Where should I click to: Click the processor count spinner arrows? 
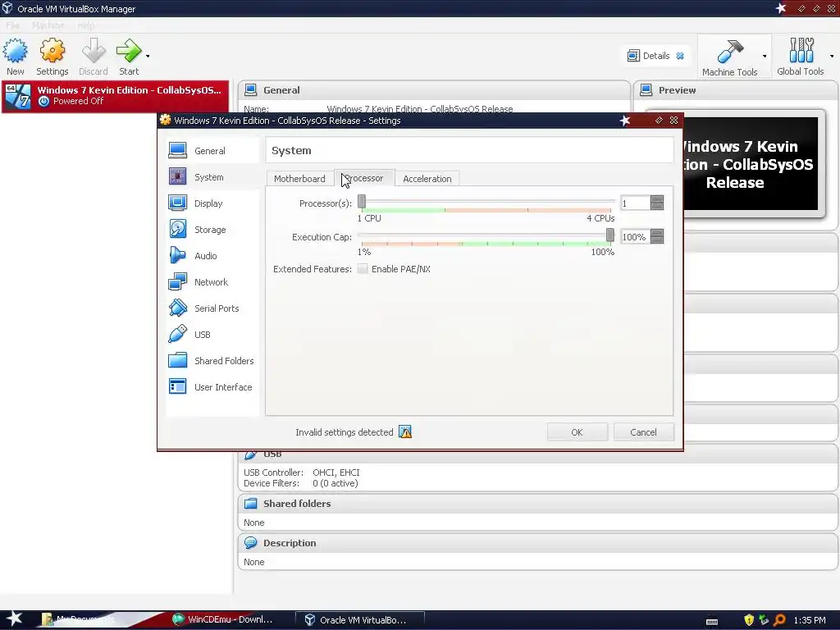[657, 203]
